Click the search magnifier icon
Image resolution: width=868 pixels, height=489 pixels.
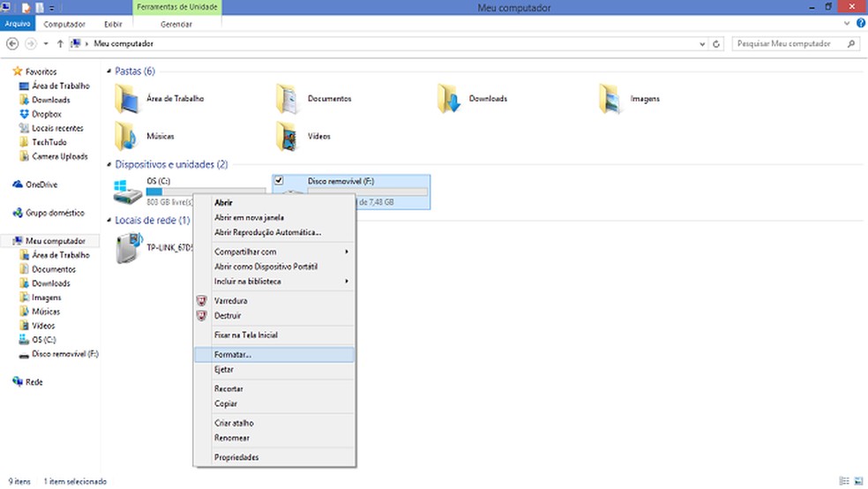(851, 44)
